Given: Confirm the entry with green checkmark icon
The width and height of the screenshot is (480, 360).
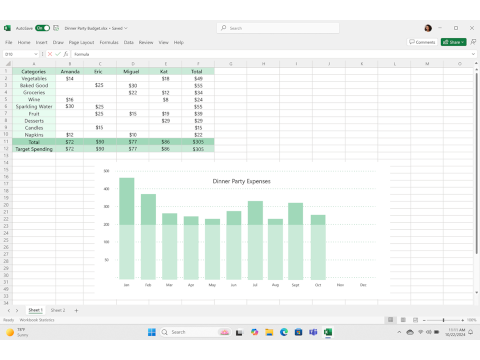Looking at the screenshot, I should click(58, 54).
